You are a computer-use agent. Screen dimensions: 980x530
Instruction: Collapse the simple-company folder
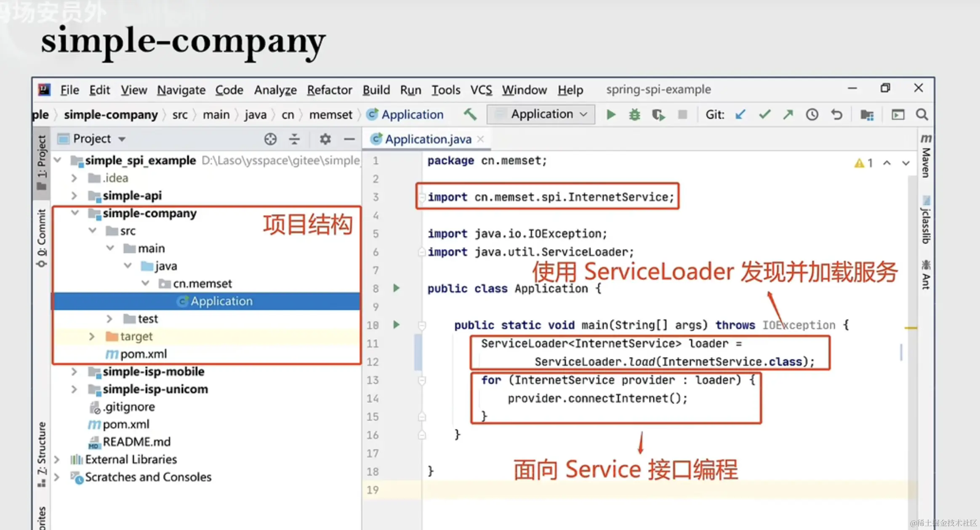(75, 213)
